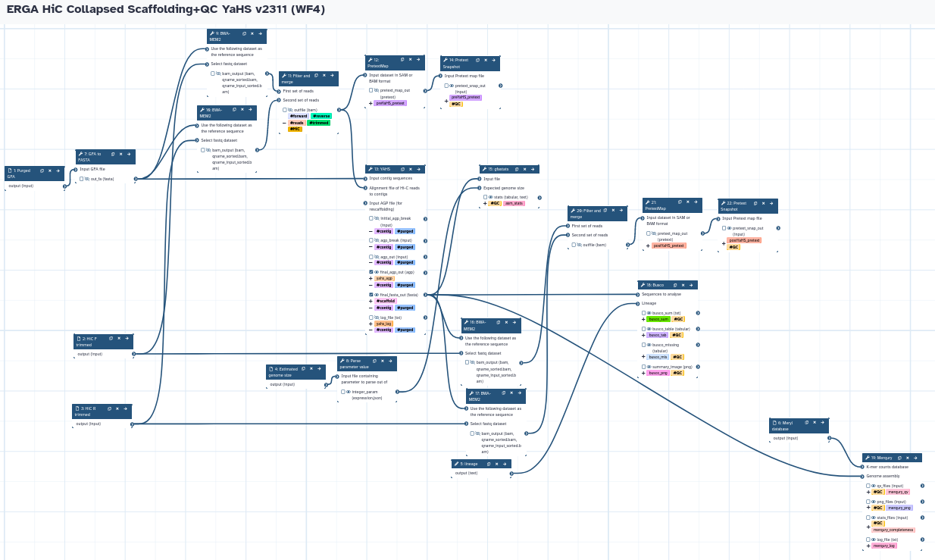Duplicate the 8: Parse parameter value step
The height and width of the screenshot is (560, 935).
pos(374,361)
